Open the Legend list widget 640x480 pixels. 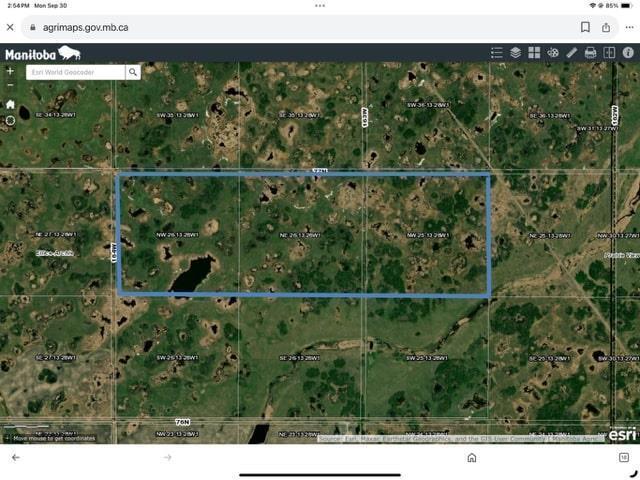(x=497, y=53)
